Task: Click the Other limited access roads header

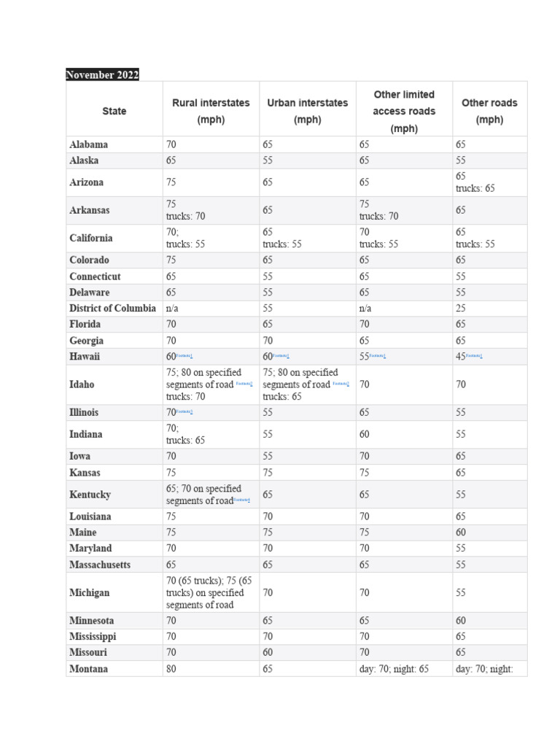Action: pyautogui.click(x=404, y=111)
